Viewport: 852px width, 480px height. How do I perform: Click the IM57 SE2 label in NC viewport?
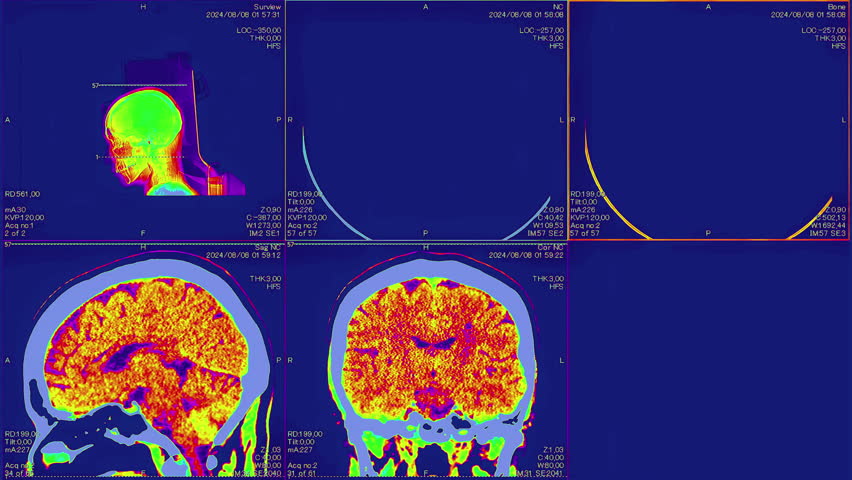pos(545,233)
